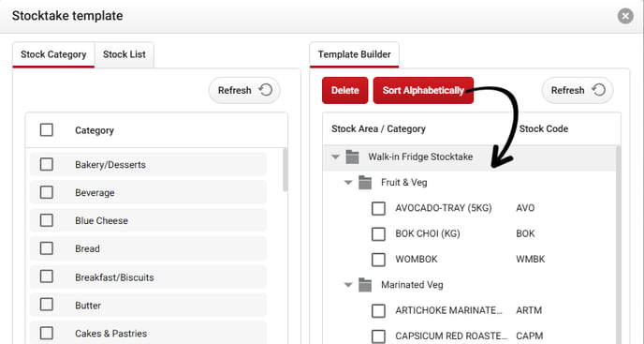
Task: Click the Marinated Veg folder icon
Action: pyautogui.click(x=365, y=285)
